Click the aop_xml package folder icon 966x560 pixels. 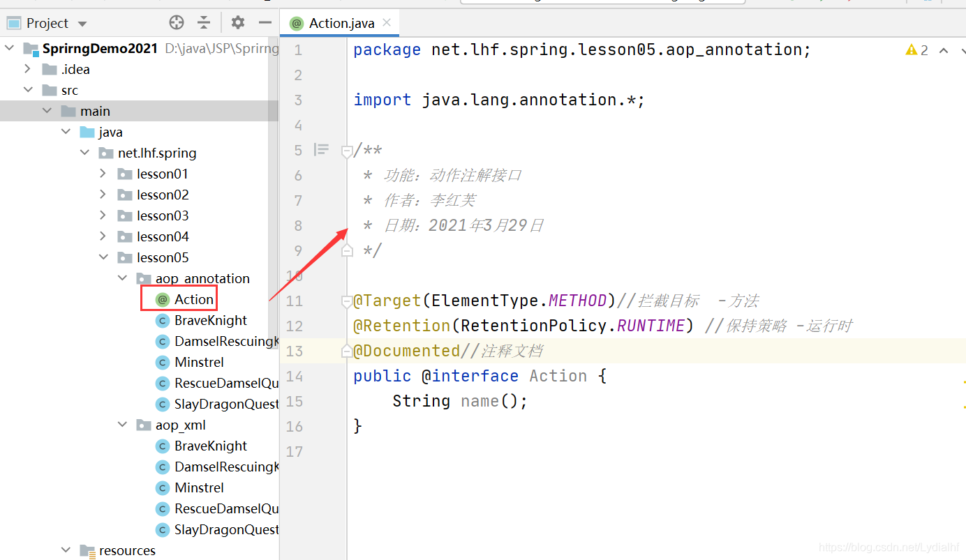tap(143, 425)
